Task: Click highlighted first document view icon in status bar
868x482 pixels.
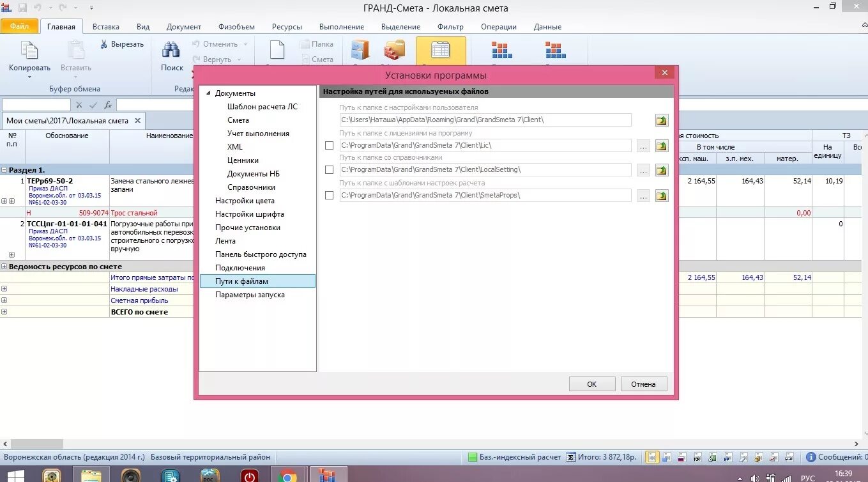Action: tap(651, 457)
